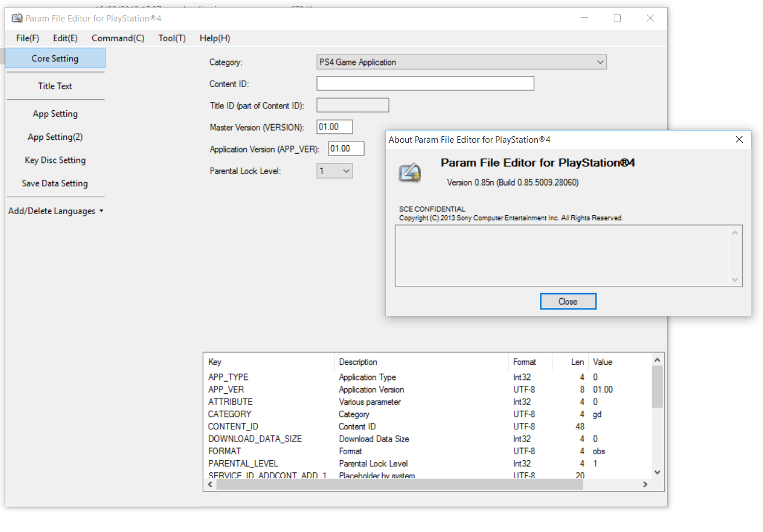Click the 'Various parameter' description cell
Image resolution: width=763 pixels, height=532 pixels.
coord(370,401)
